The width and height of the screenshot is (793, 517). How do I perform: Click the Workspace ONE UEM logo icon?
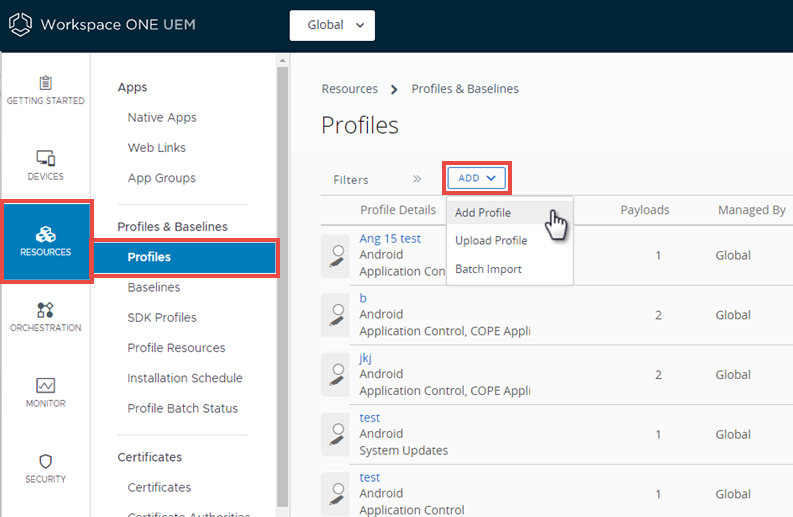click(x=20, y=24)
